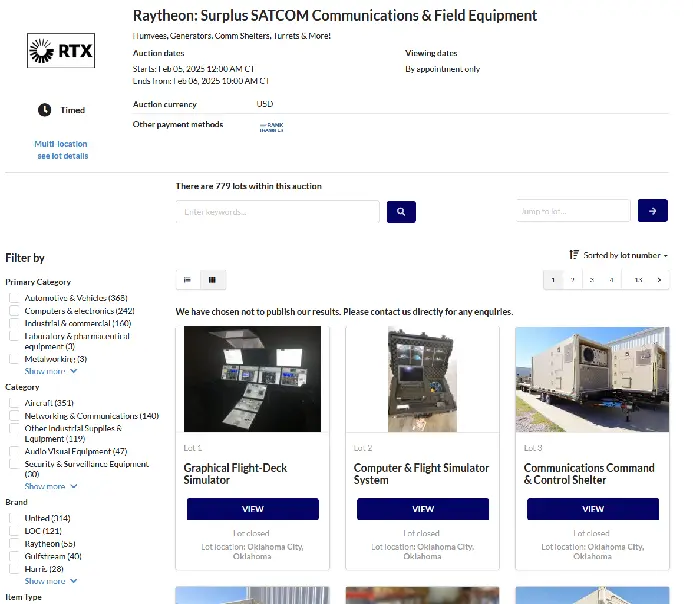Viewport: 693px width, 604px height.
Task: Open the Communications Command Shelter thumbnail
Action: click(x=592, y=380)
